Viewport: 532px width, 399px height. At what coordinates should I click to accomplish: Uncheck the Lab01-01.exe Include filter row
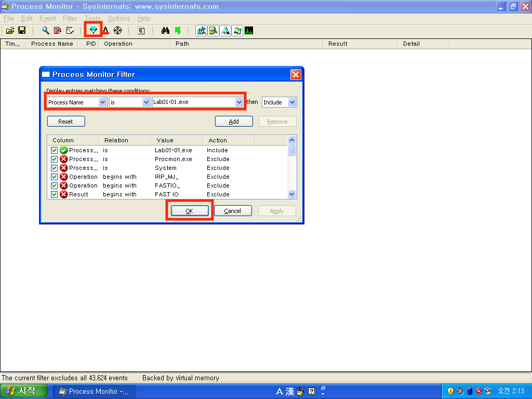coord(54,150)
